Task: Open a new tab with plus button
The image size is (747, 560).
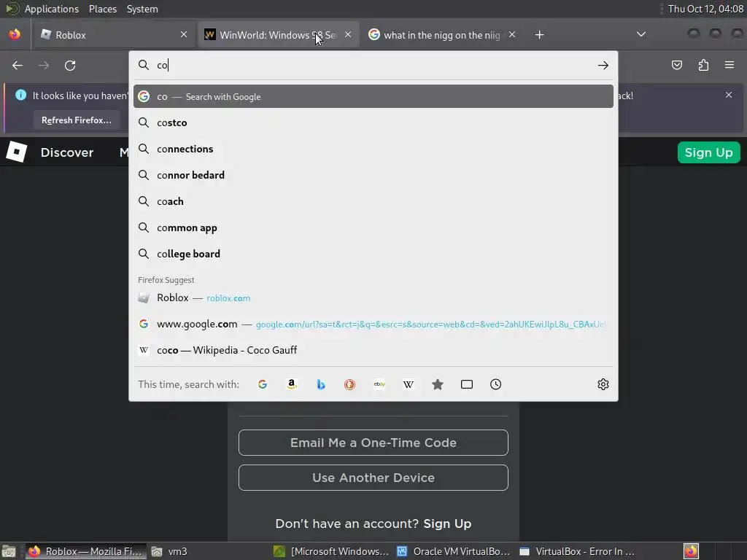Action: [539, 35]
